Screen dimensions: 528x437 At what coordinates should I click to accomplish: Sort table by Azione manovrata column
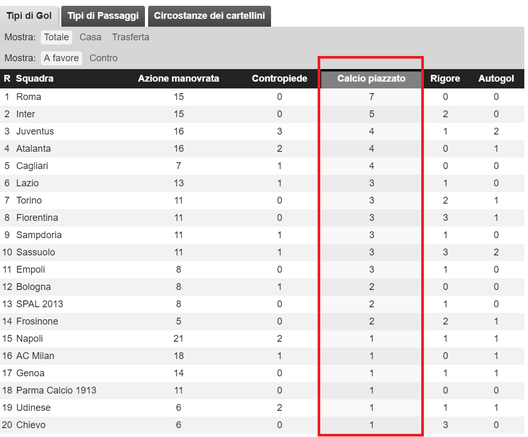[178, 78]
